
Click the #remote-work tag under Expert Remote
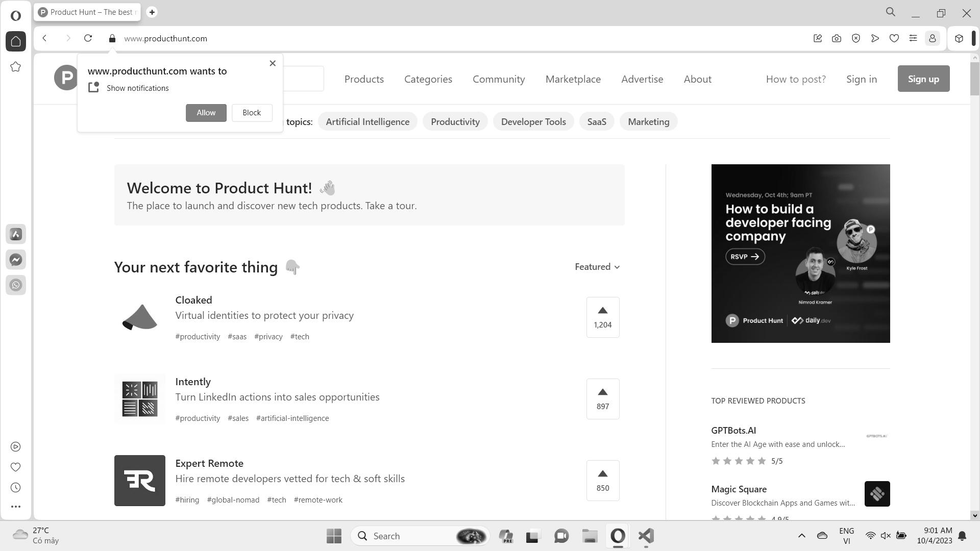point(318,500)
